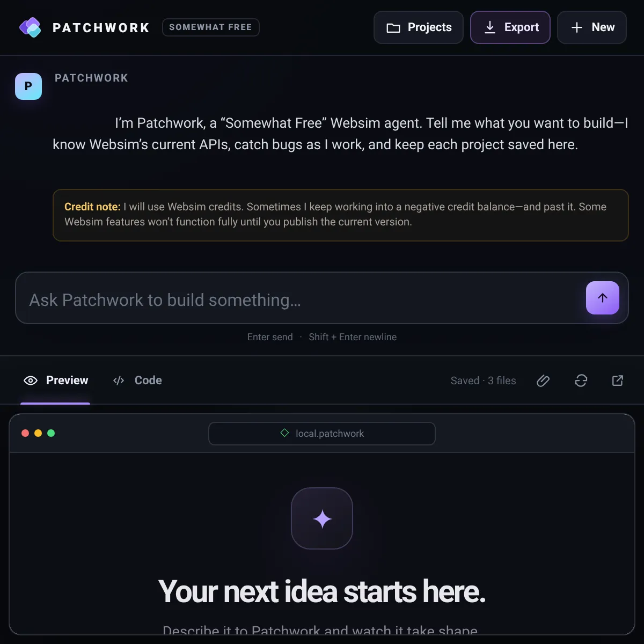The height and width of the screenshot is (644, 644).
Task: Open preview in new window icon
Action: pyautogui.click(x=618, y=380)
